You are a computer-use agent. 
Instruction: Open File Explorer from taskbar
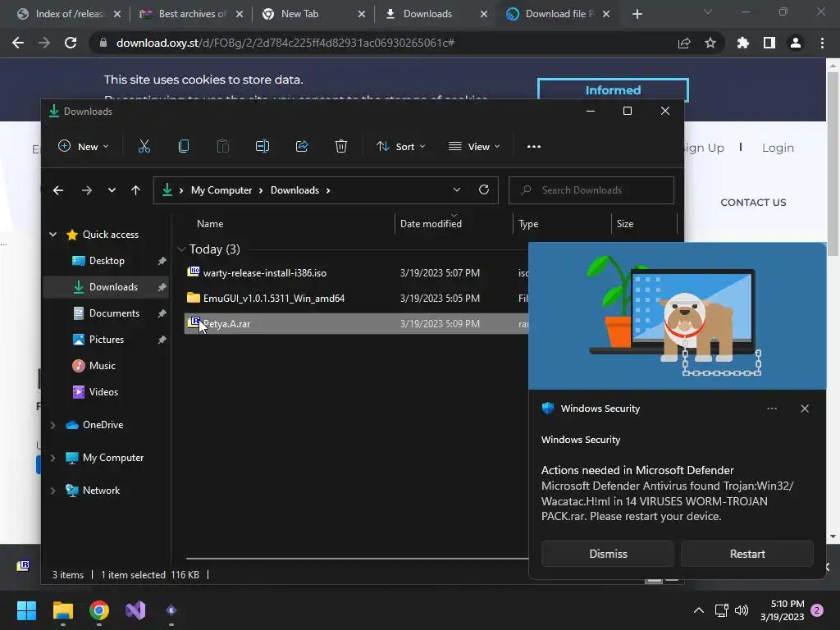(x=62, y=610)
